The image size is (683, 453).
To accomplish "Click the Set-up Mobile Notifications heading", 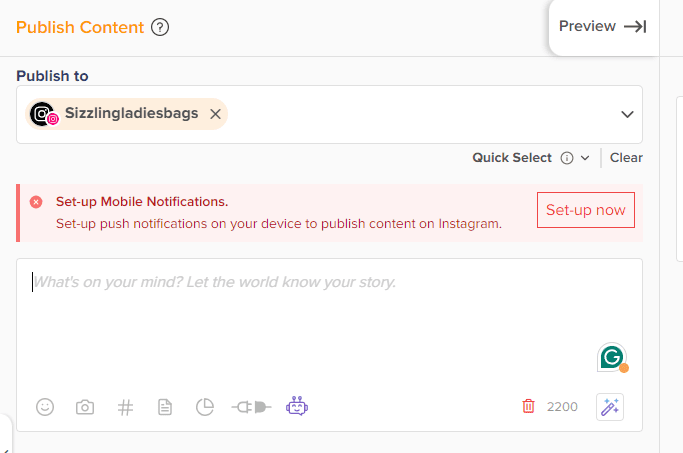I will pyautogui.click(x=142, y=202).
